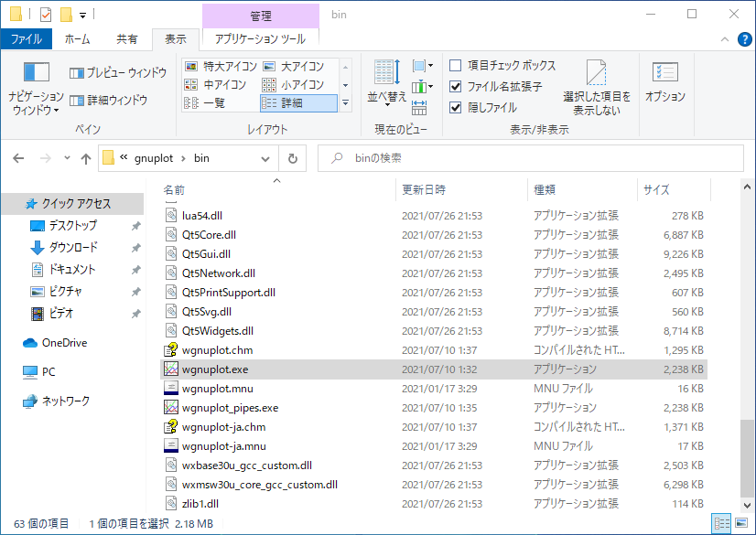
Task: Click the bin search field (binの検索)
Action: tap(530, 158)
